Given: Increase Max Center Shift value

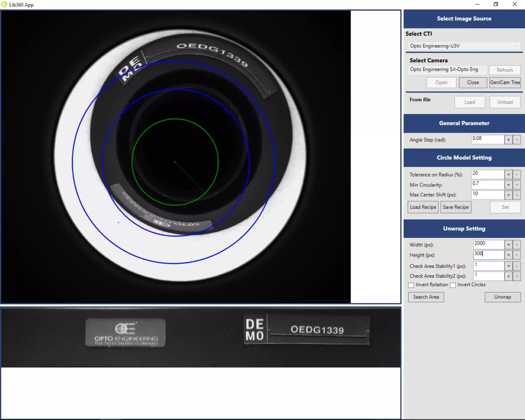Looking at the screenshot, I should (x=508, y=195).
